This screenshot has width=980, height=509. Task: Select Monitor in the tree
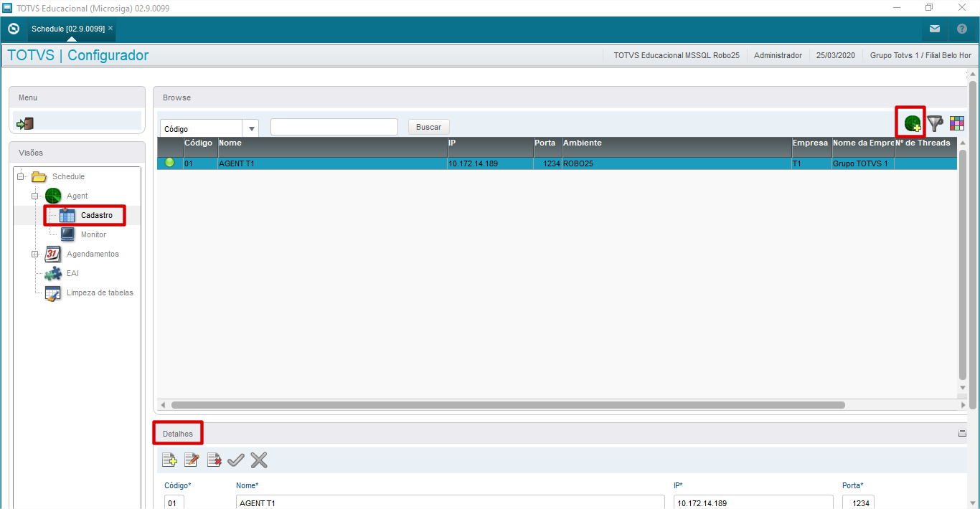click(94, 234)
